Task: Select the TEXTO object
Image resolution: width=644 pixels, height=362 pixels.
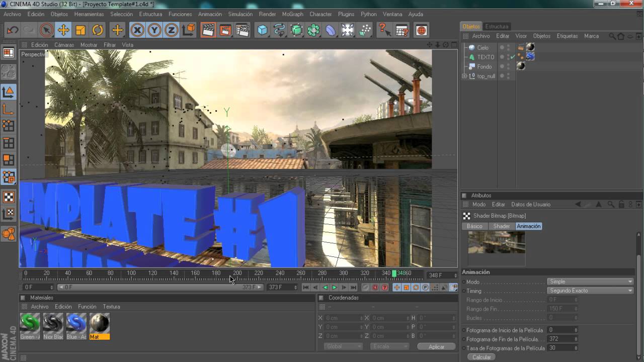Action: (486, 57)
